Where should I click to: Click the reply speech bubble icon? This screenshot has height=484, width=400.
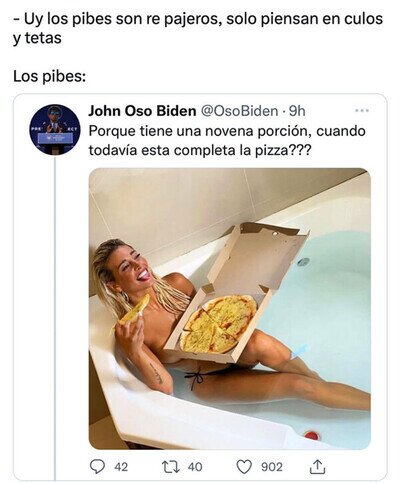98,467
